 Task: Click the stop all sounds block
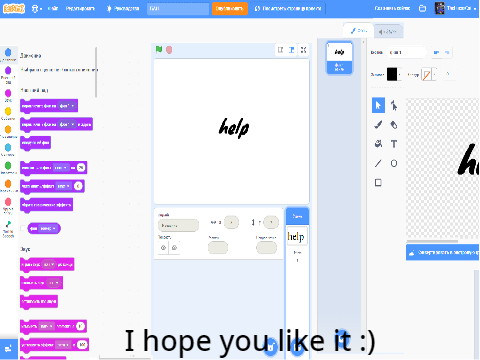click(39, 301)
